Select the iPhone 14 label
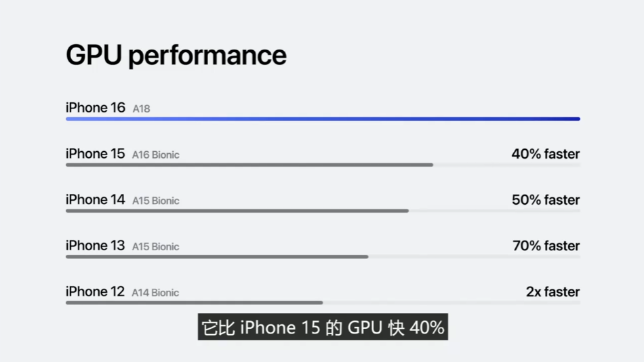Viewport: 644px width, 362px height. coord(96,200)
